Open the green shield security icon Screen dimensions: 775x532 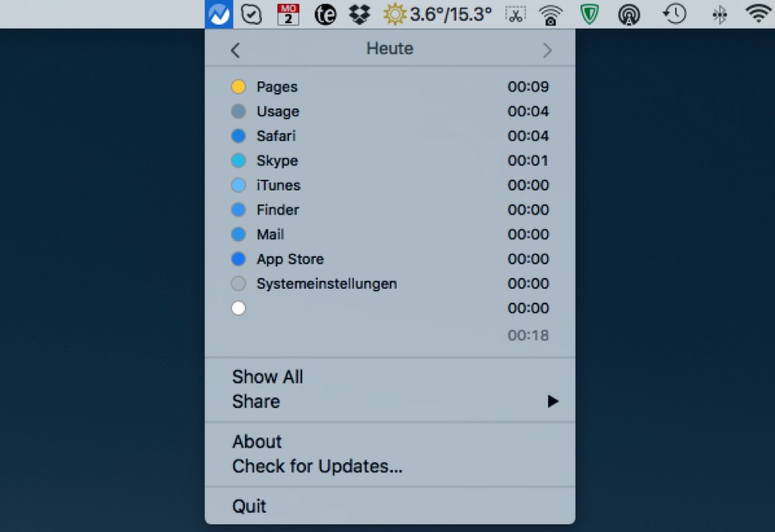click(x=590, y=14)
